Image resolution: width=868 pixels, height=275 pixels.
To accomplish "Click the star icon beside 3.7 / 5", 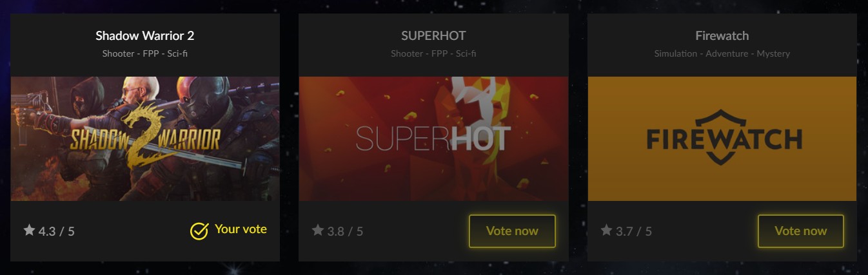I will point(606,230).
